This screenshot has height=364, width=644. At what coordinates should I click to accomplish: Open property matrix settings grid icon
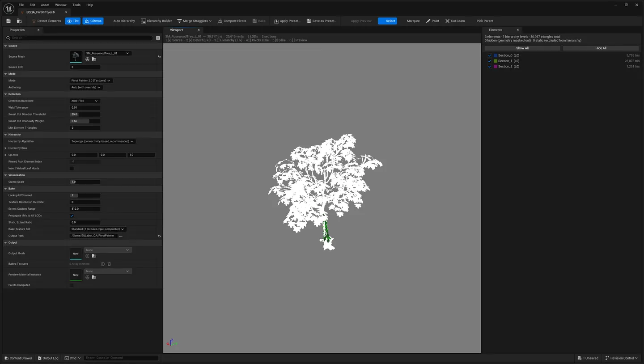(x=158, y=38)
